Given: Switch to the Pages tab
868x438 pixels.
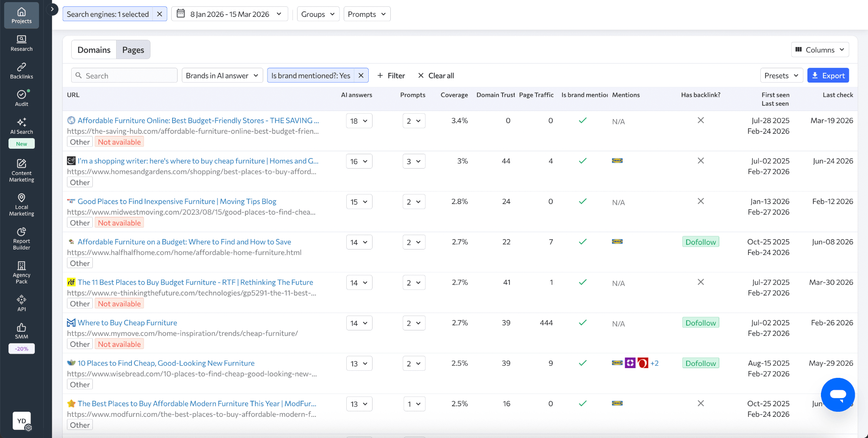Looking at the screenshot, I should [x=133, y=50].
